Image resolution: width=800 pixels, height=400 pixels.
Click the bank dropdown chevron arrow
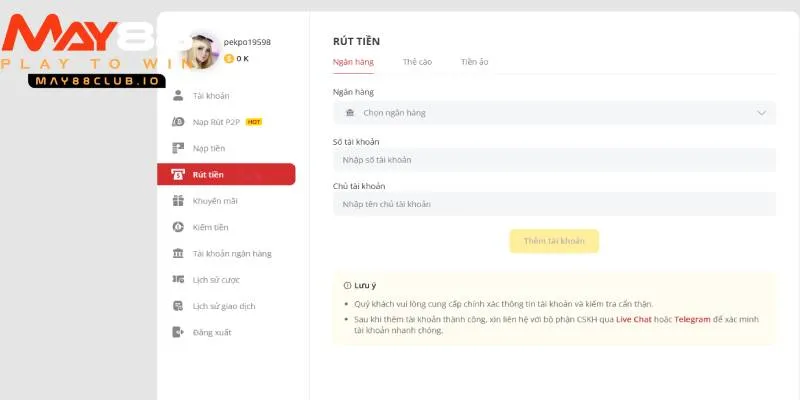click(762, 113)
